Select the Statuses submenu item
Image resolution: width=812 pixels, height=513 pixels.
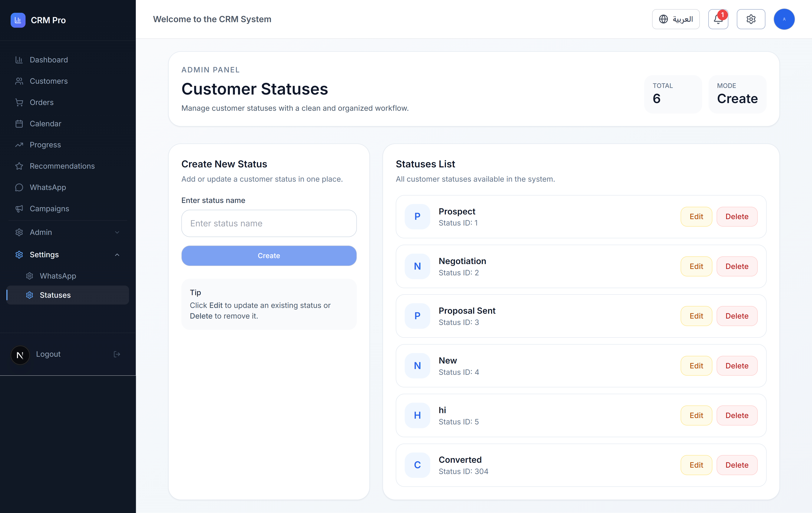tap(67, 295)
